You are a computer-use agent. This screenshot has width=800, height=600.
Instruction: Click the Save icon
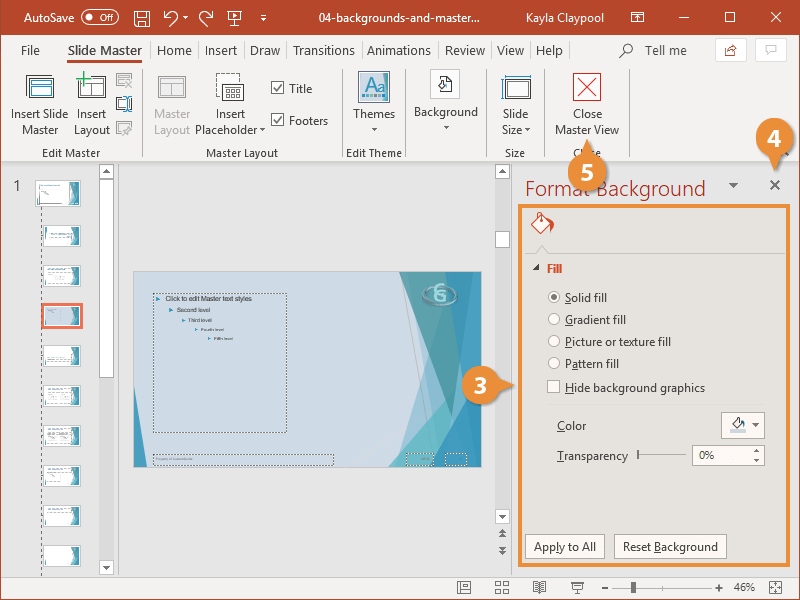click(x=141, y=17)
